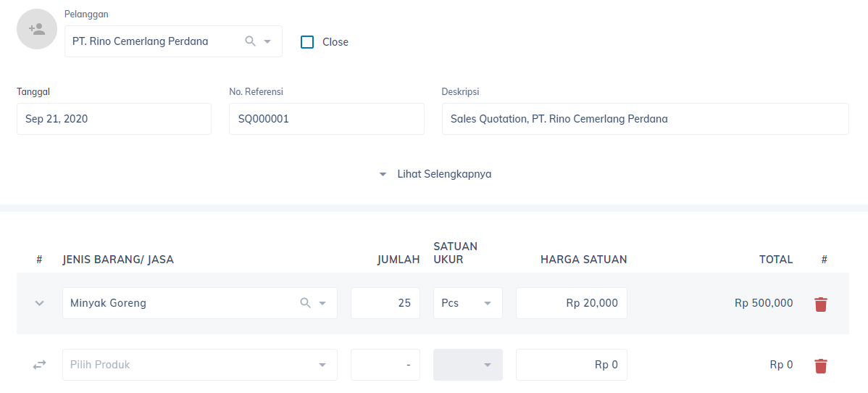
Task: Click the add customer avatar icon
Action: pos(37,30)
